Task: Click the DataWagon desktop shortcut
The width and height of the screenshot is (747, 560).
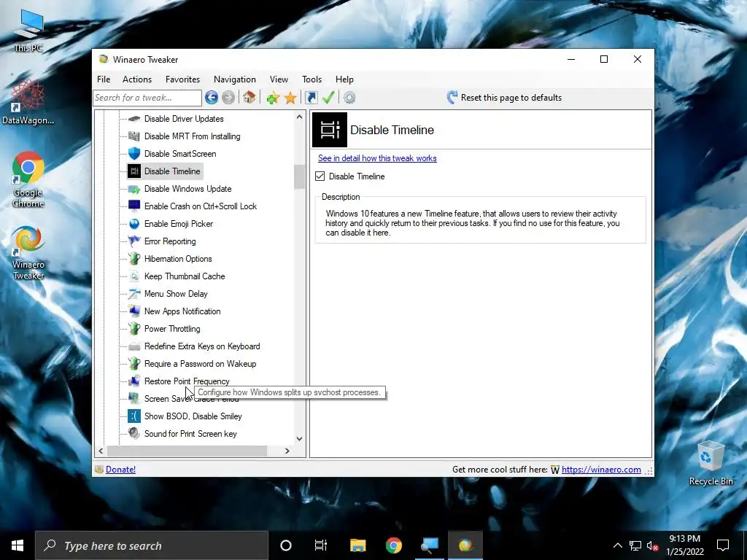Action: (x=28, y=101)
